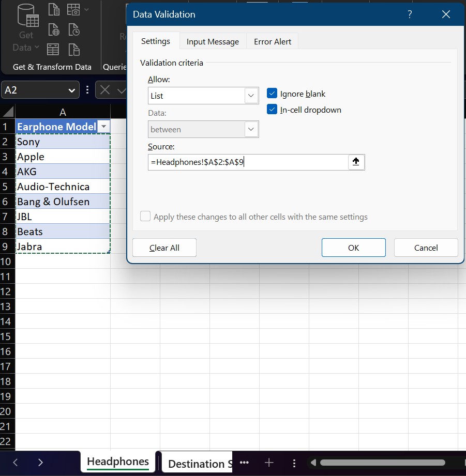Close the Data Validation dialog
The image size is (466, 476).
(x=446, y=14)
